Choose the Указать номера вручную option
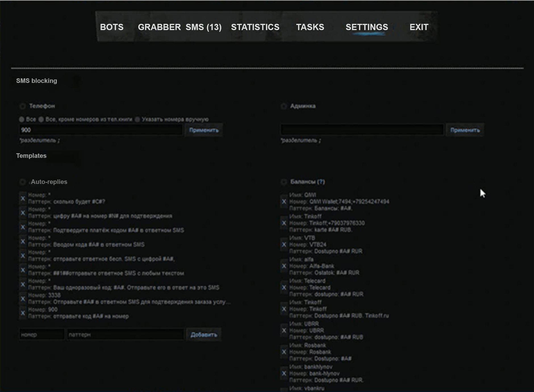Viewport: 534px width, 392px height. click(x=137, y=119)
